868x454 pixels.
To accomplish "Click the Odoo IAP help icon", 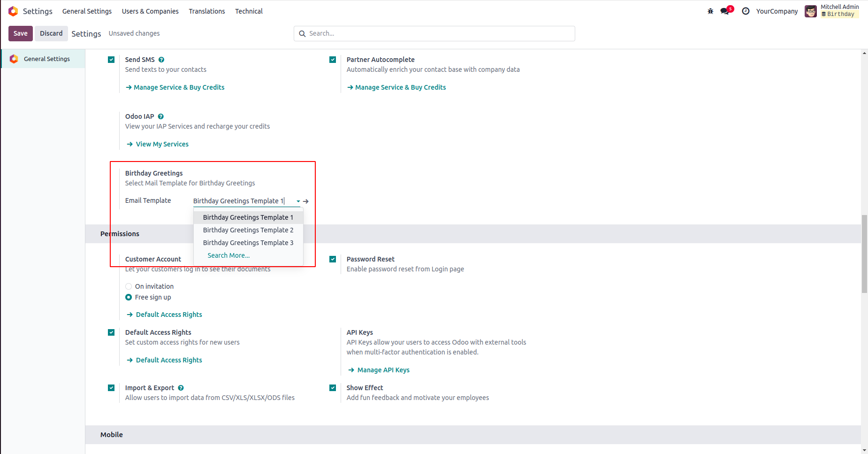I will click(x=161, y=116).
